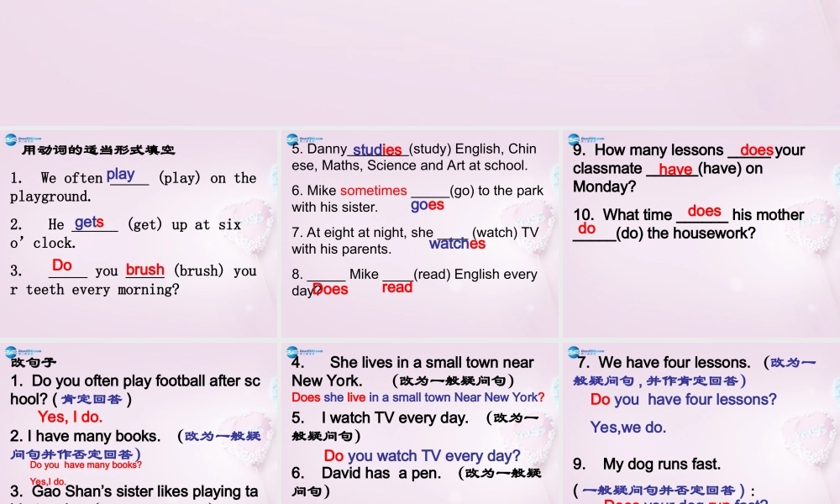
Task: Select the sentence '2. I have many books.'
Action: coord(85,436)
